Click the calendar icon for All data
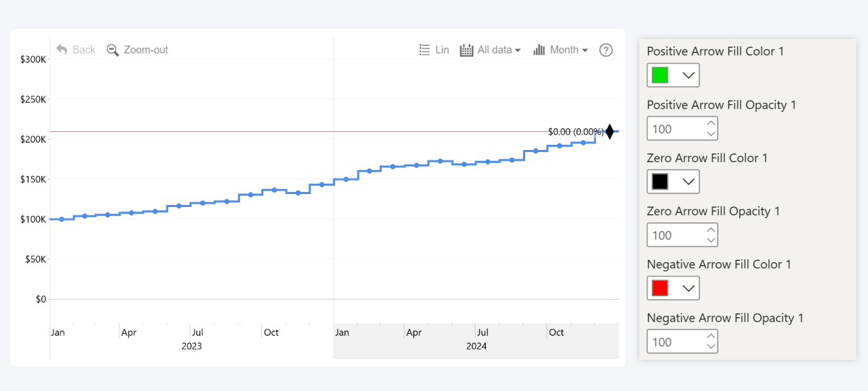Screen dimensions: 868x391 coord(467,50)
